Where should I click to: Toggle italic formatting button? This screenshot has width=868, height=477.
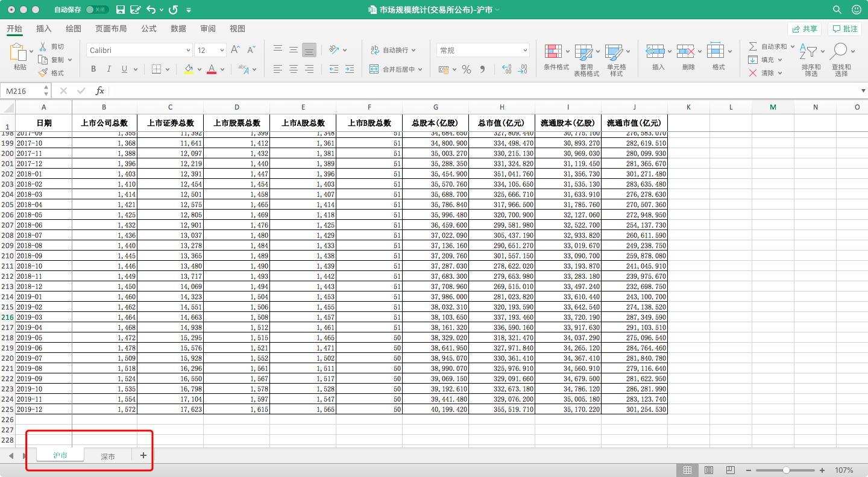click(x=109, y=69)
